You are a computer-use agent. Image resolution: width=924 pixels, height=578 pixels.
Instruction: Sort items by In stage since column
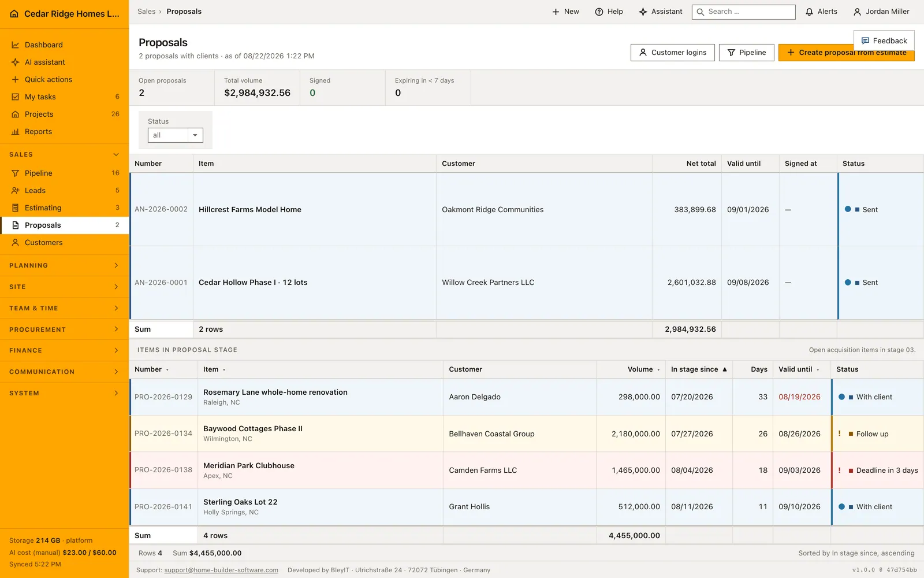699,369
